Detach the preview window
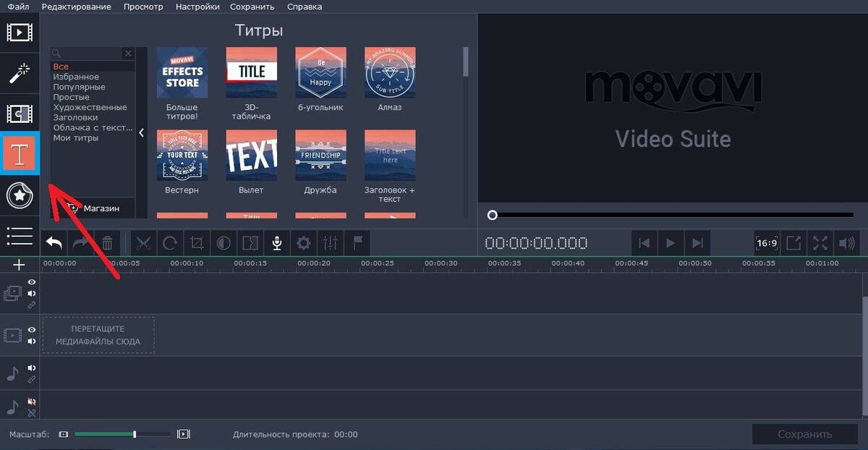 [793, 243]
